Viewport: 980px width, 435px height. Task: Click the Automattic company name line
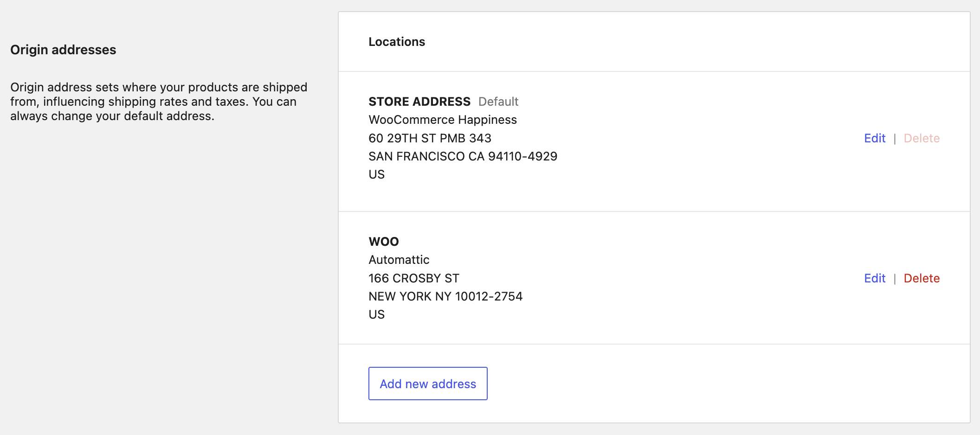399,260
